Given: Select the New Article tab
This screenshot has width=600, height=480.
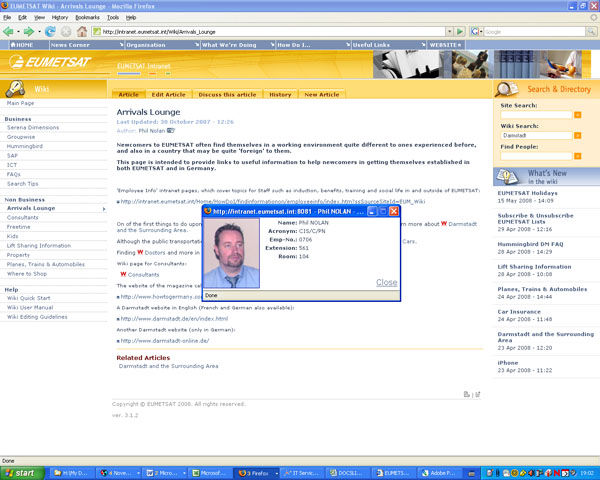Looking at the screenshot, I should pos(322,94).
